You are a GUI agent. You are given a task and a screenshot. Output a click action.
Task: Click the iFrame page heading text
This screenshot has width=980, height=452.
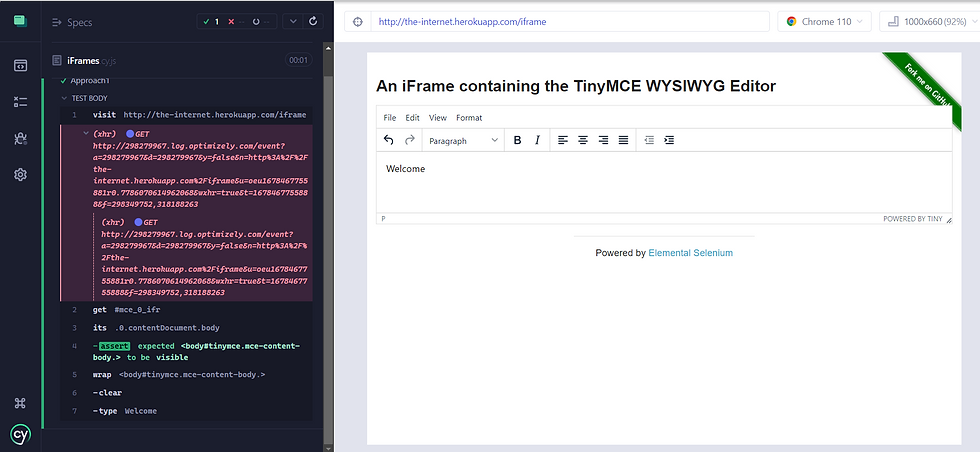tap(576, 86)
